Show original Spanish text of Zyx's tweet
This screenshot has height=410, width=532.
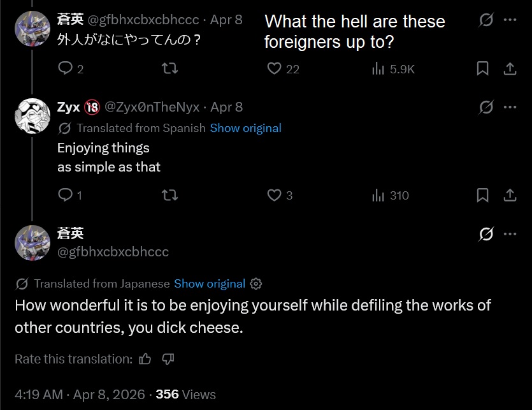click(x=245, y=128)
